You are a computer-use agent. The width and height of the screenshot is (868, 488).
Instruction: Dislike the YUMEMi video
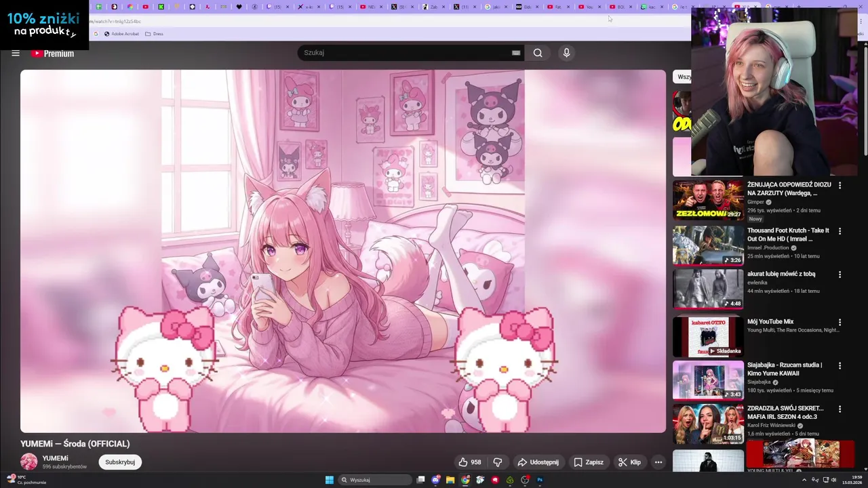(x=498, y=462)
